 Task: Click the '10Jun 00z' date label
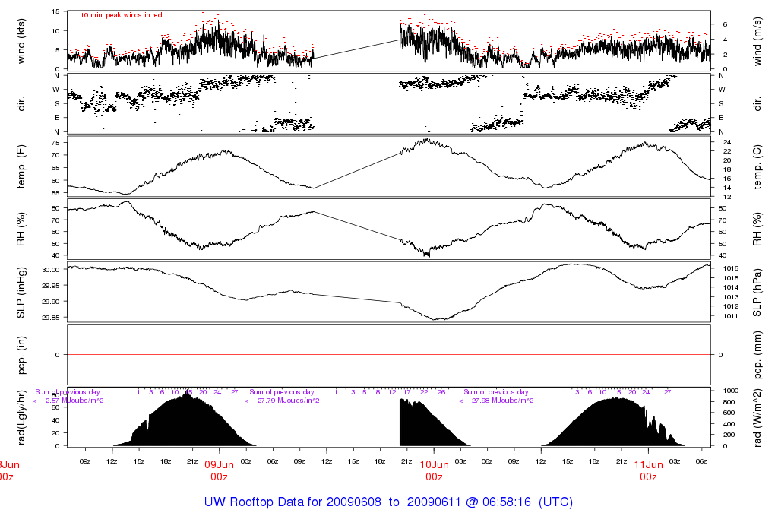tap(434, 471)
